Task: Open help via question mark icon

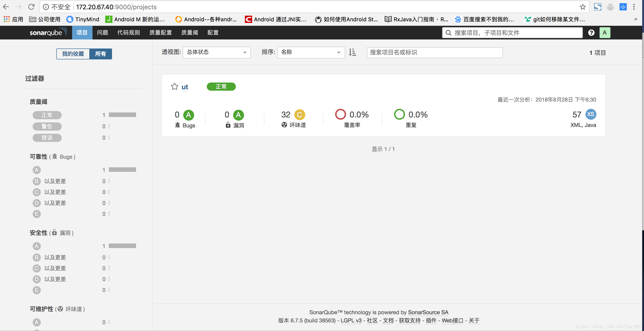Action: [x=591, y=33]
